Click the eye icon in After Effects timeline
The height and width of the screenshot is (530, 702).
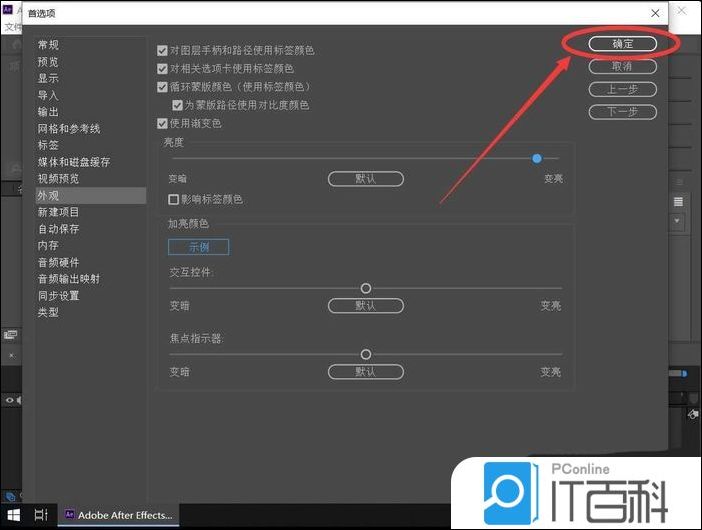click(9, 400)
